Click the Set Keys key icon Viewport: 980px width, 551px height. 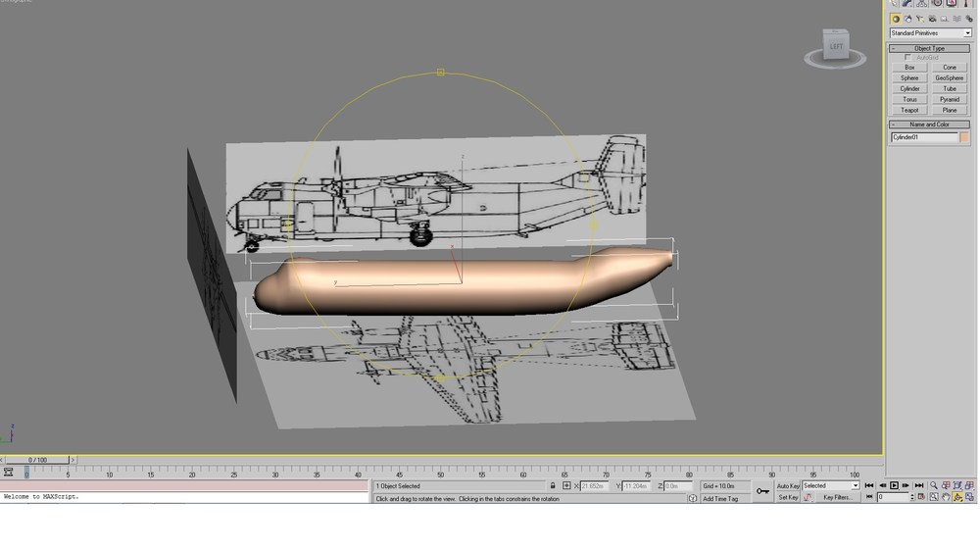762,491
